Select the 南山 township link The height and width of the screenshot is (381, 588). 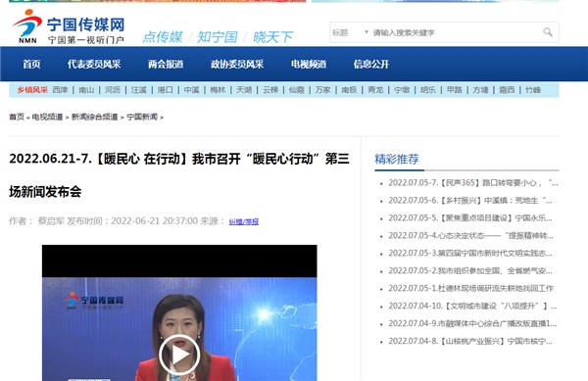[86, 90]
